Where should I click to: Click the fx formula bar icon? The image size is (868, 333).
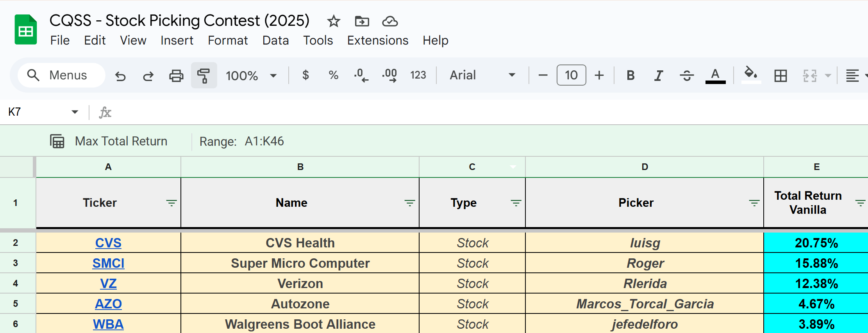[x=105, y=113]
